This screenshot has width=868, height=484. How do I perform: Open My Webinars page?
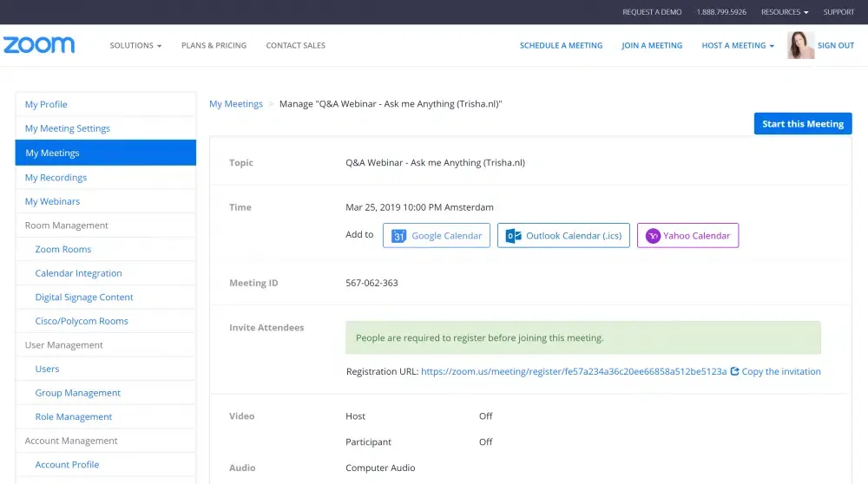point(52,201)
